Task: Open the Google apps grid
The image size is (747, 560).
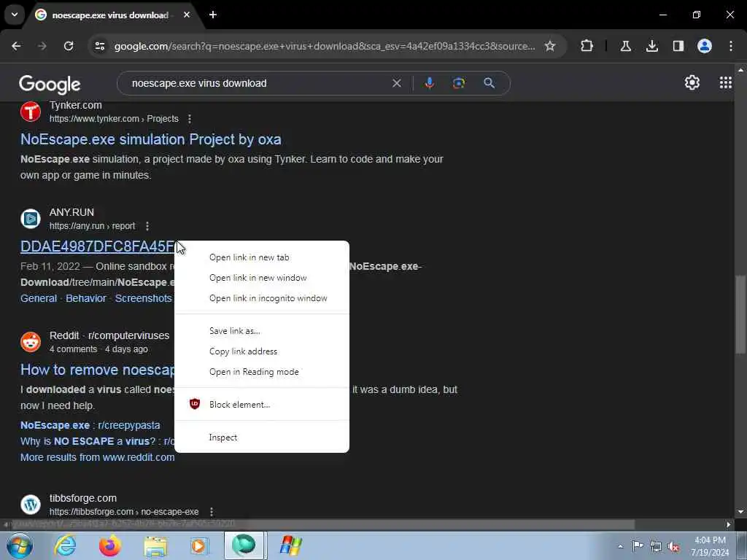Action: click(725, 83)
